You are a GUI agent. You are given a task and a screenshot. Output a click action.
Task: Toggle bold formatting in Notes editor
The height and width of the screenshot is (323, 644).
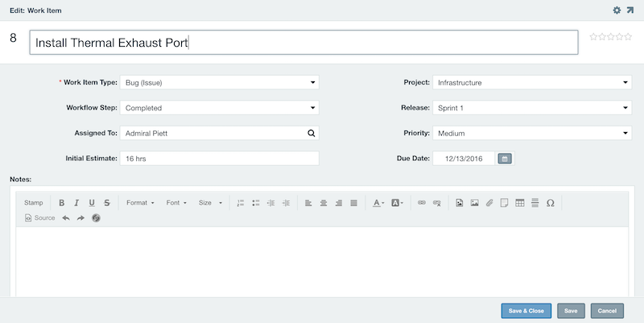tap(62, 203)
